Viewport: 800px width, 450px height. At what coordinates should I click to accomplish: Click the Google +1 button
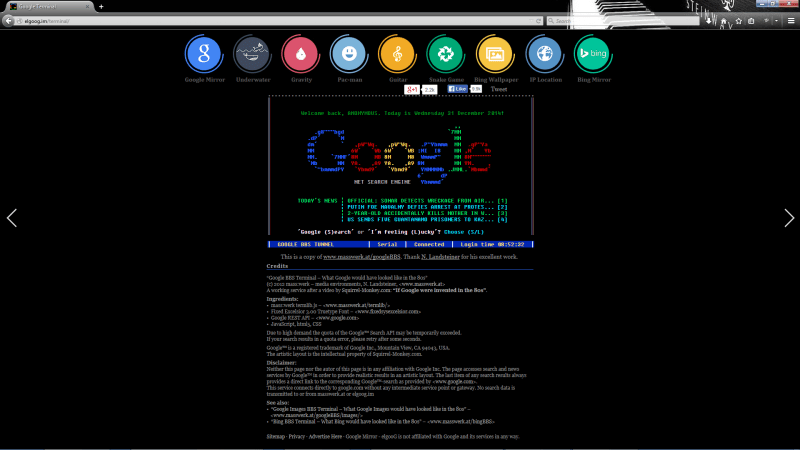(412, 89)
